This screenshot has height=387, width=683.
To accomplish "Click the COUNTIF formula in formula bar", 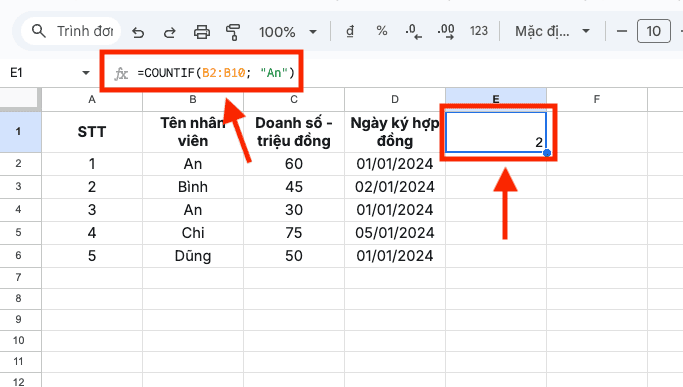I will click(x=216, y=73).
